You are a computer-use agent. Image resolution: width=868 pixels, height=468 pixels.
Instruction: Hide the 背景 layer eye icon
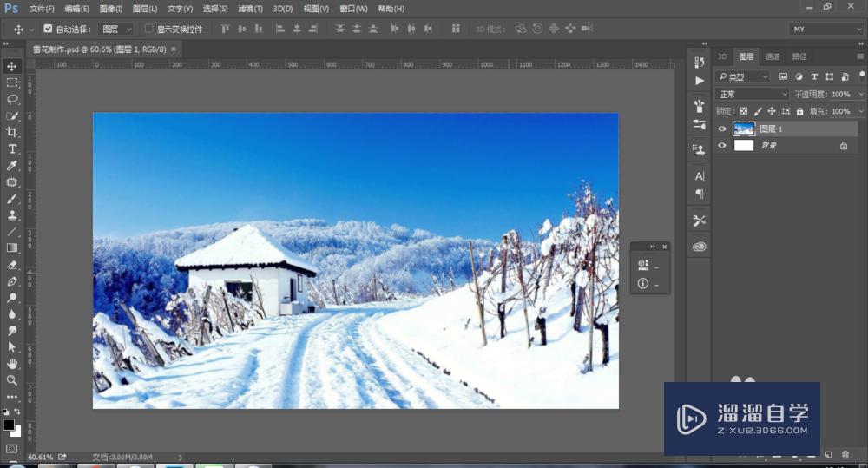coord(722,146)
